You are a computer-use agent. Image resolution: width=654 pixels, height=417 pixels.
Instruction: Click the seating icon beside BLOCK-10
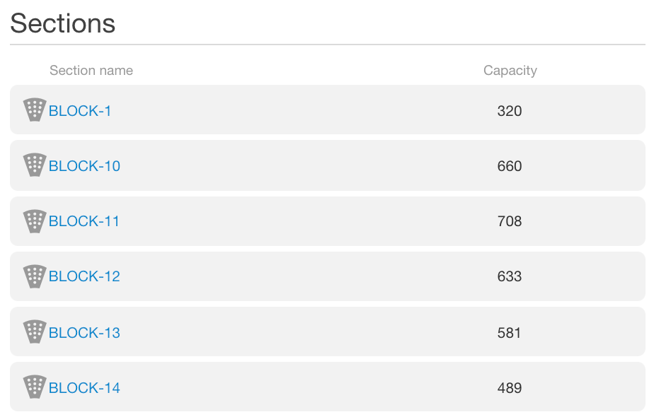[x=35, y=165]
